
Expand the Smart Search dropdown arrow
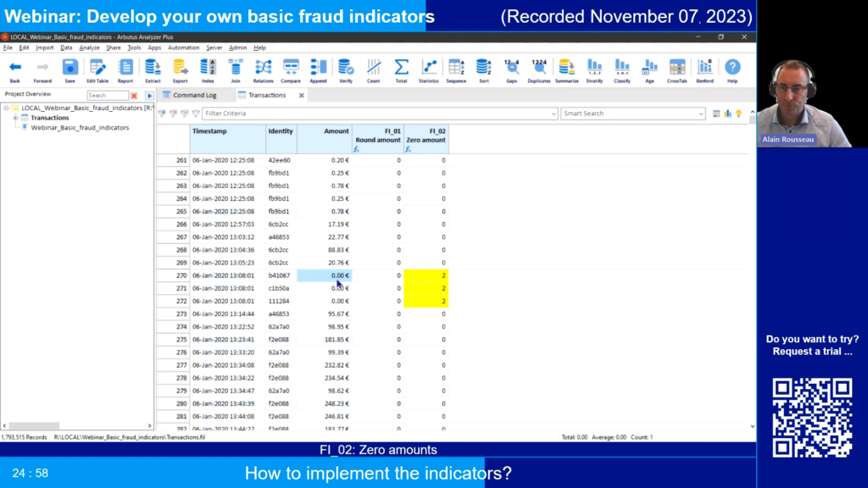pos(700,114)
